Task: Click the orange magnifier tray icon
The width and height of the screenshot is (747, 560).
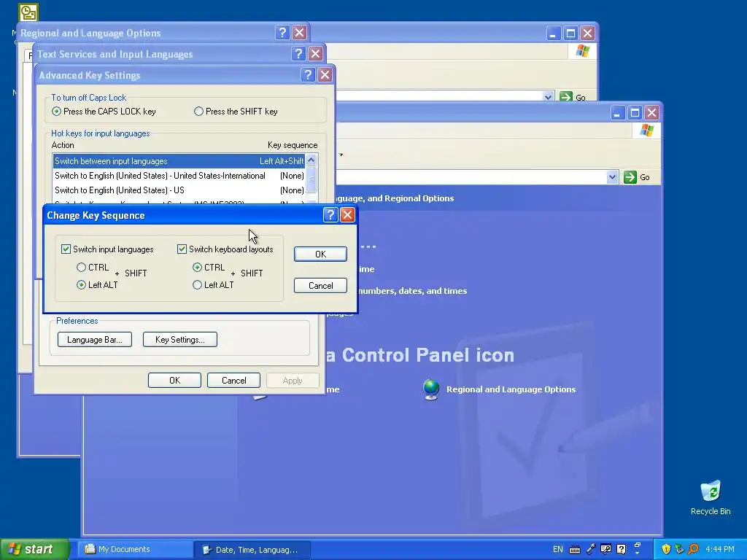Action: (694, 549)
